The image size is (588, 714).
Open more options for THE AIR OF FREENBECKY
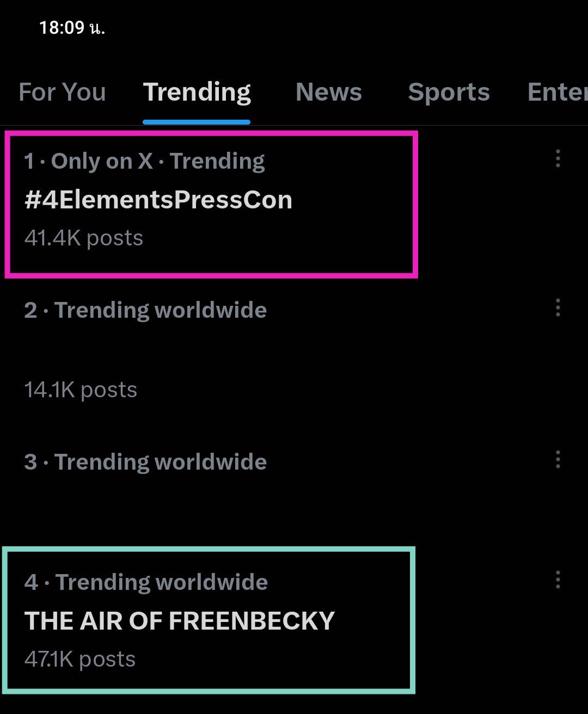click(558, 580)
